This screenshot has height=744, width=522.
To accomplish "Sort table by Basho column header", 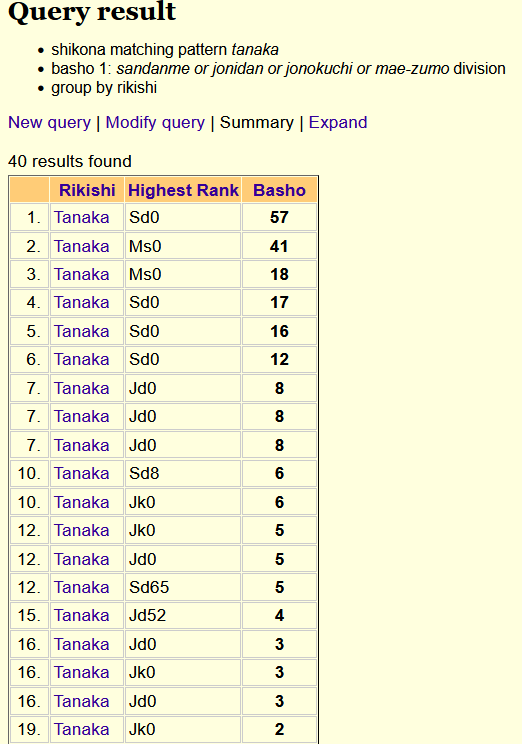I will coord(279,190).
